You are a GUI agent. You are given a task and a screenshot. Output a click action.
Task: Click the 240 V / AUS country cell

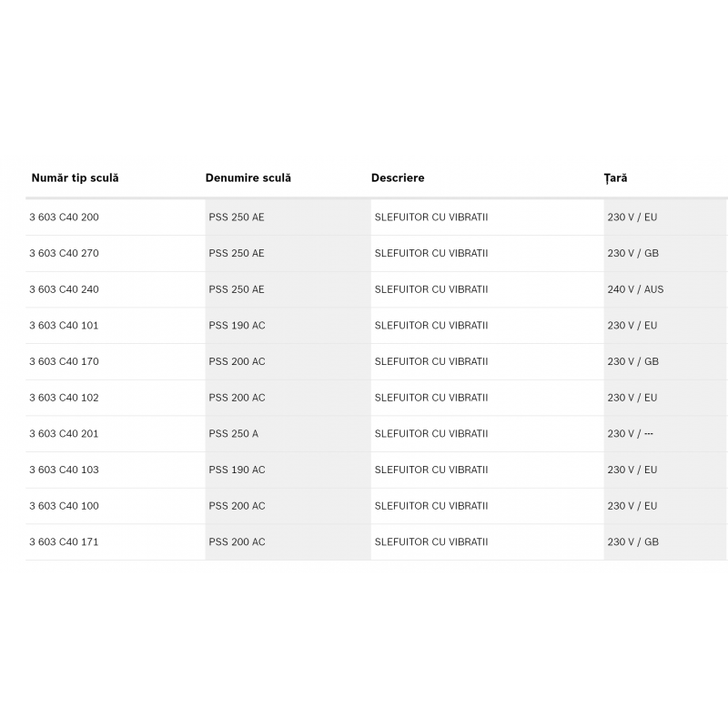(x=635, y=289)
